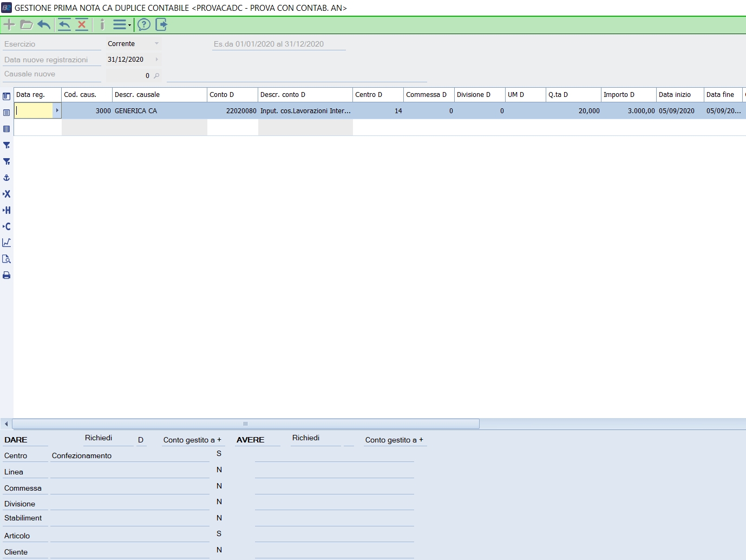Open the help question mark icon
Viewport: 746px width, 560px height.
[x=144, y=24]
